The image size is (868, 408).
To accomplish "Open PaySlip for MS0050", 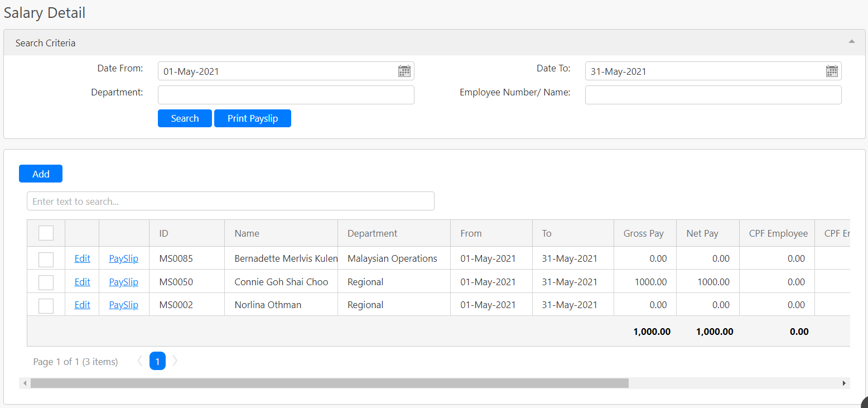I will click(123, 282).
